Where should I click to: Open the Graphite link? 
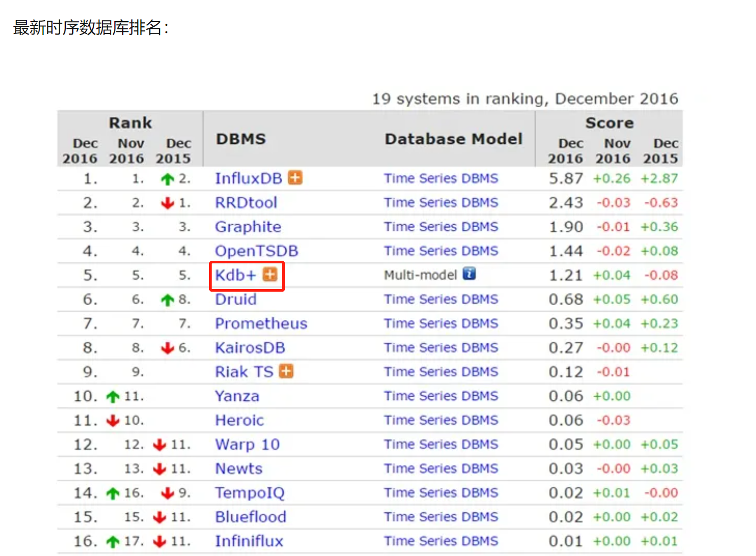pyautogui.click(x=248, y=227)
